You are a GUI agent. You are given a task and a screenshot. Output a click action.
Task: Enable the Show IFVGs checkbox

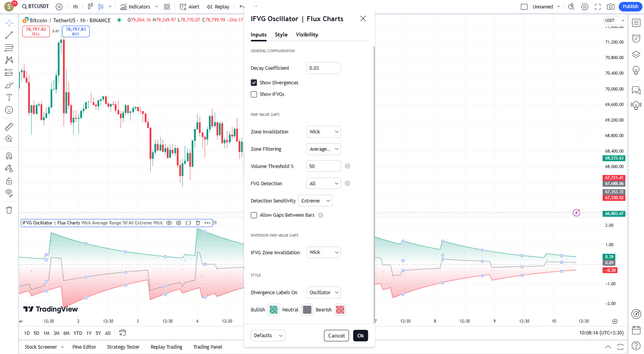[x=254, y=94]
